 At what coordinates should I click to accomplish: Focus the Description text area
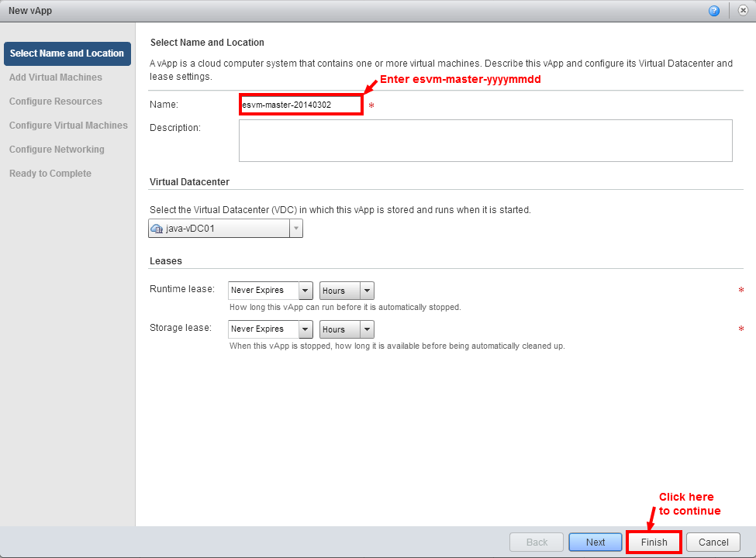tap(485, 140)
